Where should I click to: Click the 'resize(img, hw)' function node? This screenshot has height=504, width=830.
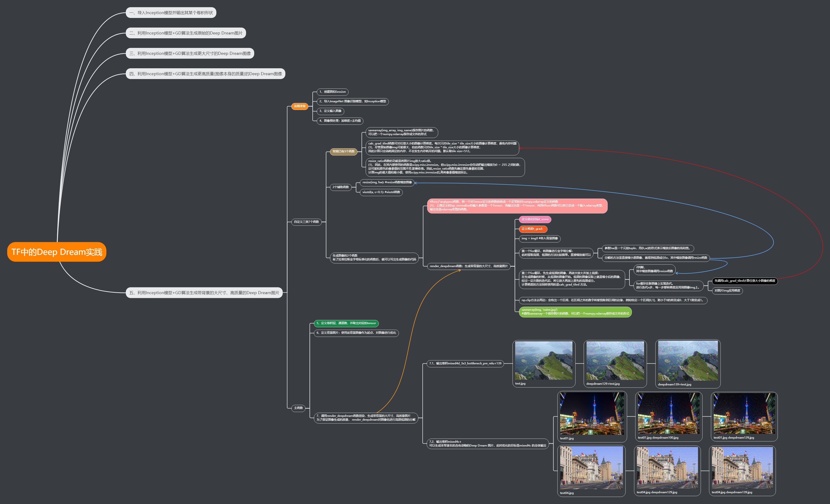pyautogui.click(x=387, y=183)
